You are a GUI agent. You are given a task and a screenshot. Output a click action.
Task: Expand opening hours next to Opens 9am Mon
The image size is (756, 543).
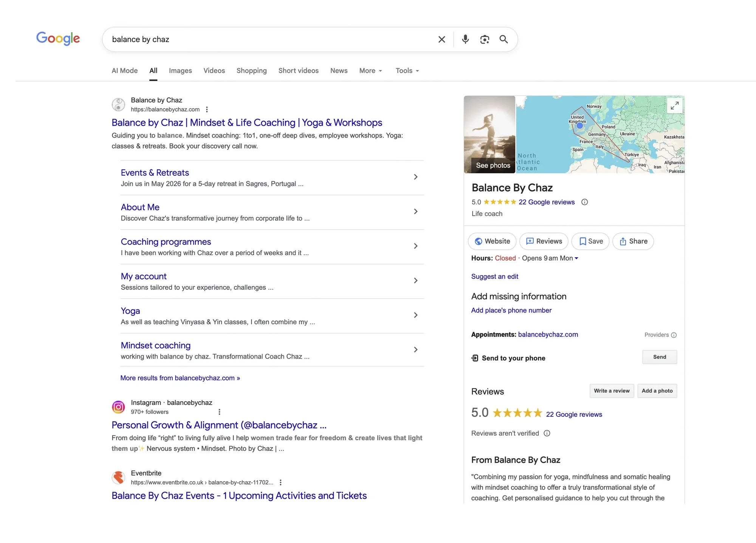click(x=576, y=258)
